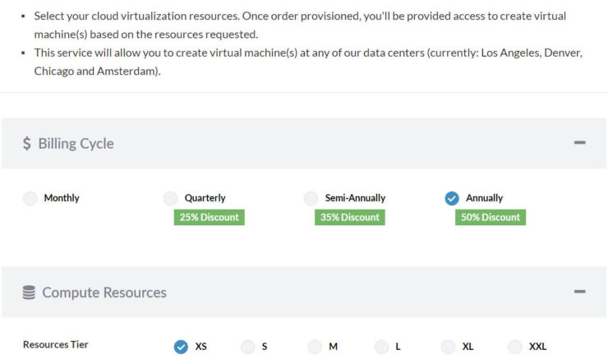Choose the XXL resources tier
608x364 pixels.
pyautogui.click(x=515, y=347)
